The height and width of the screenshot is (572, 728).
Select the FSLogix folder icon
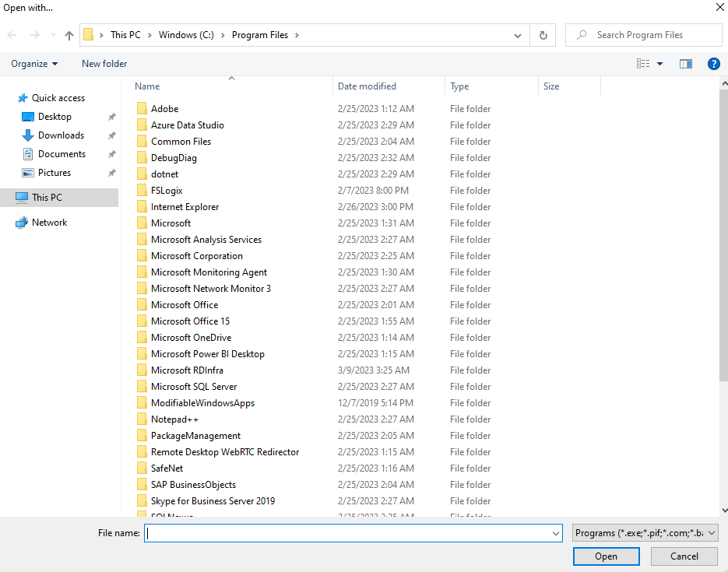click(x=142, y=190)
